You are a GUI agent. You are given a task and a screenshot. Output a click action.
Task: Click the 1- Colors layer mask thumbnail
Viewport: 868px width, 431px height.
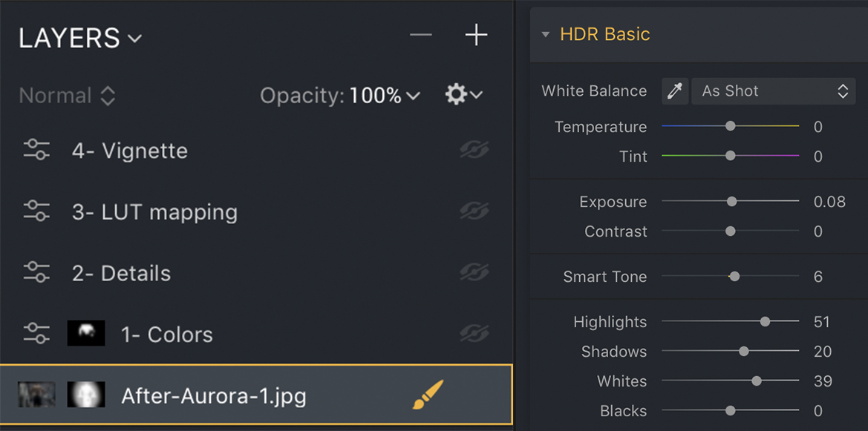[x=85, y=334]
